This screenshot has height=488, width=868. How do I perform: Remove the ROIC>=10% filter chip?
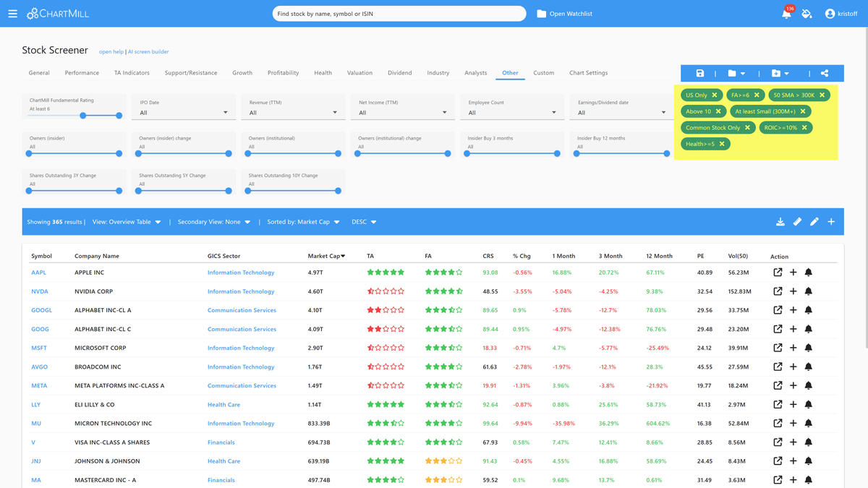pyautogui.click(x=804, y=127)
